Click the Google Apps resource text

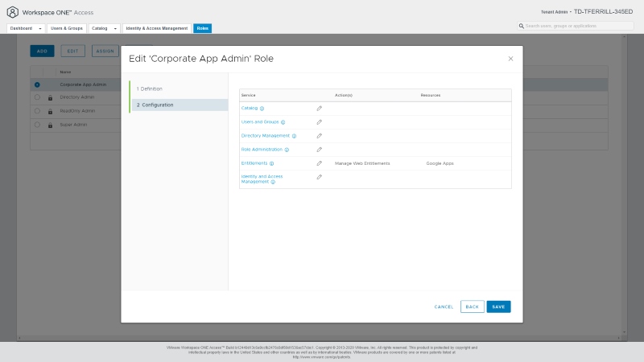pyautogui.click(x=440, y=163)
